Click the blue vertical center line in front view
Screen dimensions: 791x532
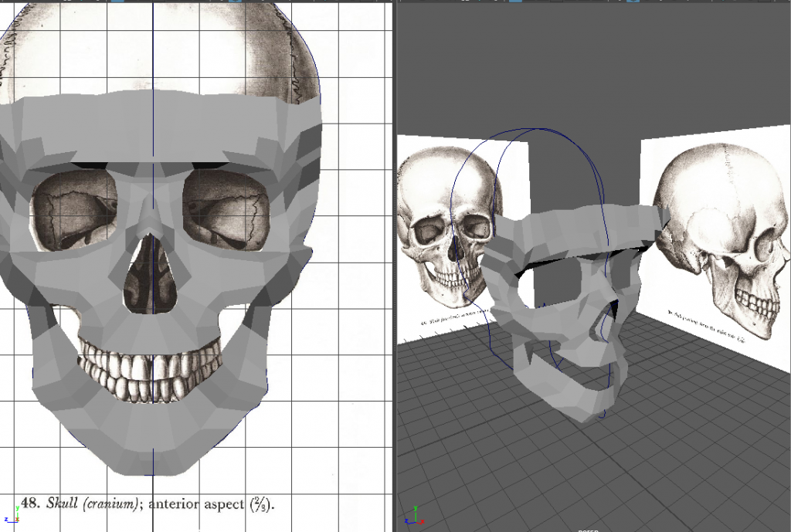153,46
